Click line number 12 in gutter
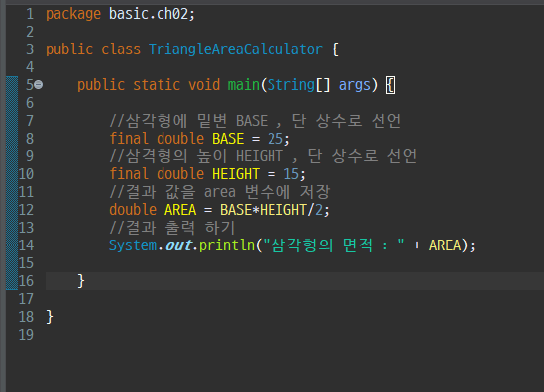The image size is (544, 392). [26, 210]
